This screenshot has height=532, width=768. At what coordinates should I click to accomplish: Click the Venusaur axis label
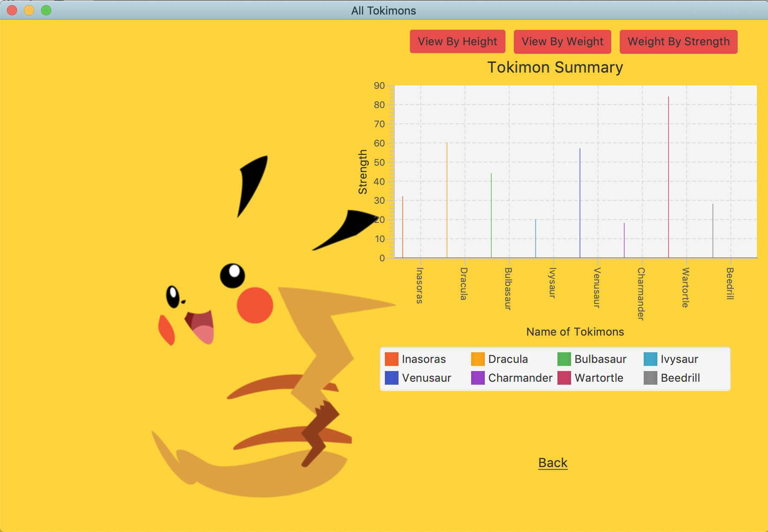coord(595,288)
